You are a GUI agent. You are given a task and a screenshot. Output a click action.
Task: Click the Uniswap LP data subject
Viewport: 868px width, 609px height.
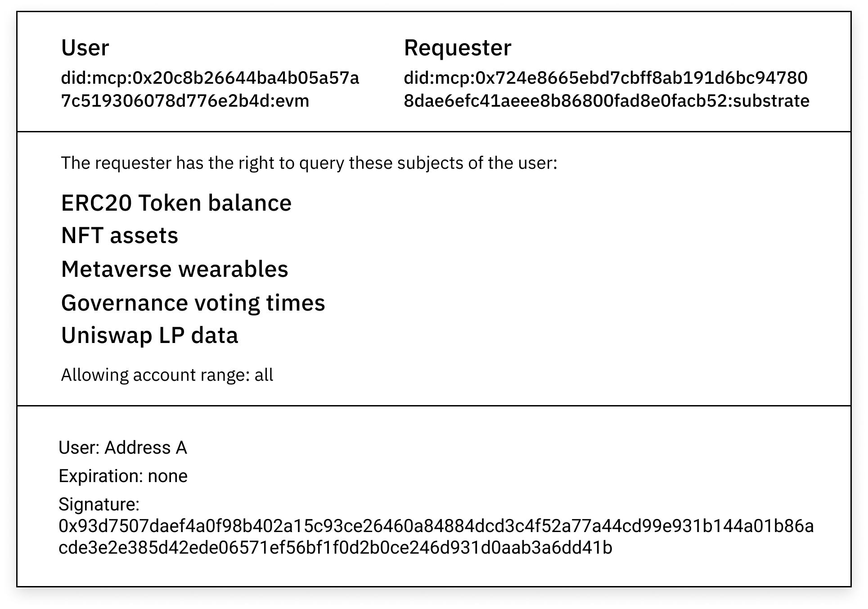coord(149,336)
